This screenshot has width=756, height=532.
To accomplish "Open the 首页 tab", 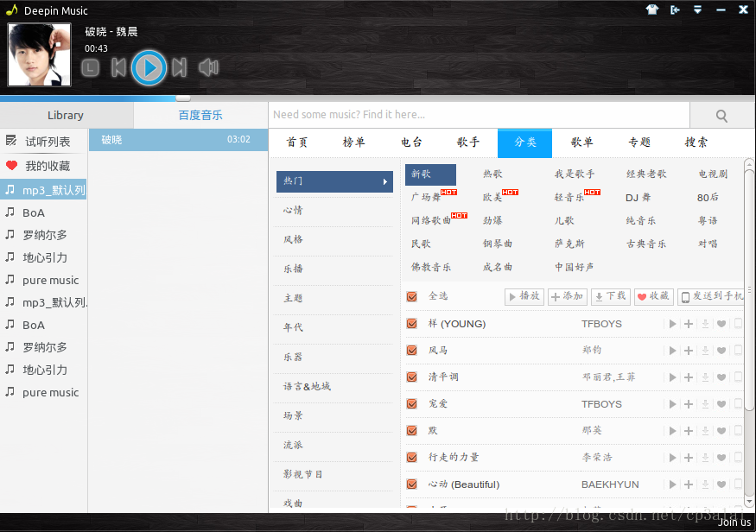I will tap(297, 142).
